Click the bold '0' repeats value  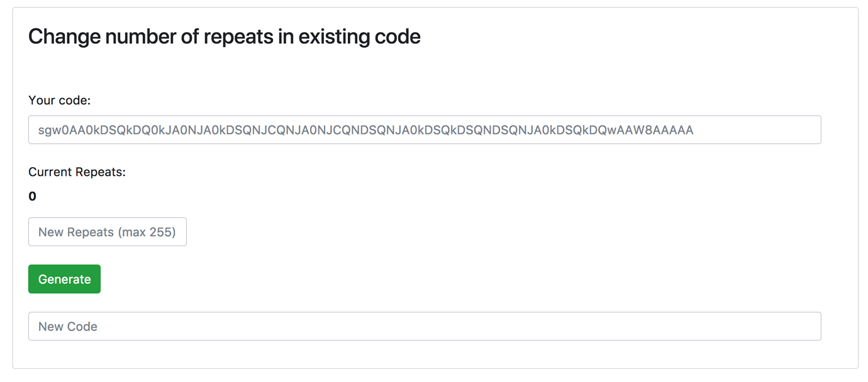(x=31, y=196)
